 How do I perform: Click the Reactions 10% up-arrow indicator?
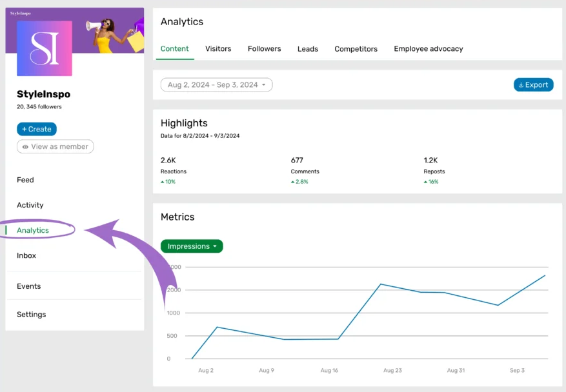(x=163, y=182)
